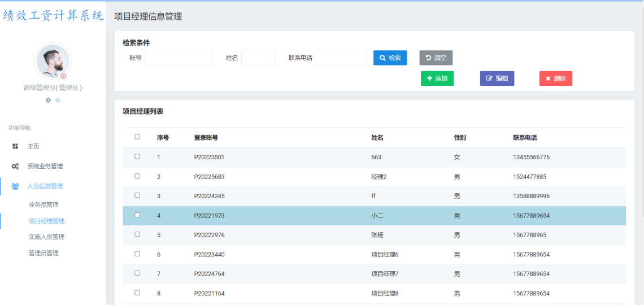The width and height of the screenshot is (644, 305).
Task: Click the power logout icon under admin name
Action: (x=58, y=100)
